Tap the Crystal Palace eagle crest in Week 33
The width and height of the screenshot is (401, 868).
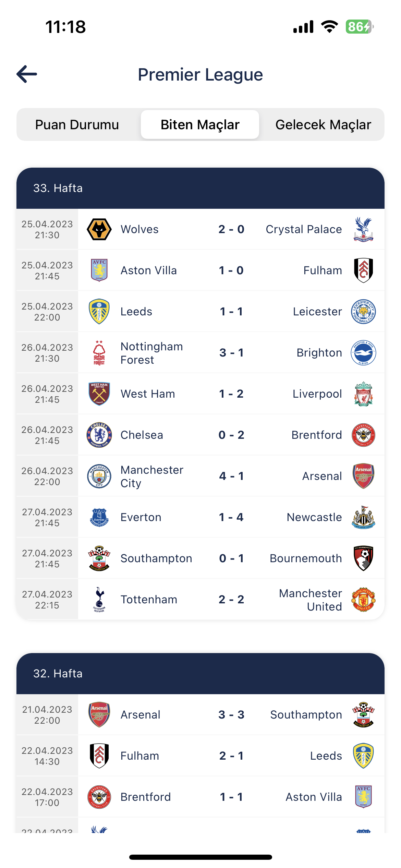363,229
